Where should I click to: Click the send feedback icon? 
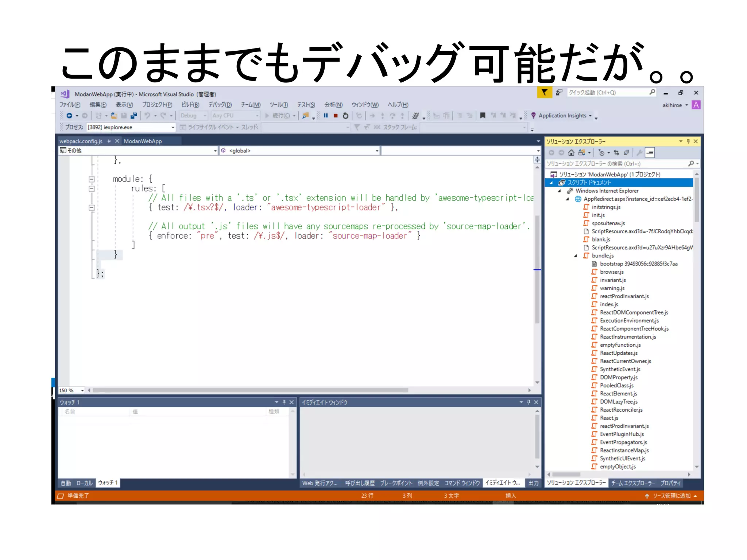pos(559,92)
